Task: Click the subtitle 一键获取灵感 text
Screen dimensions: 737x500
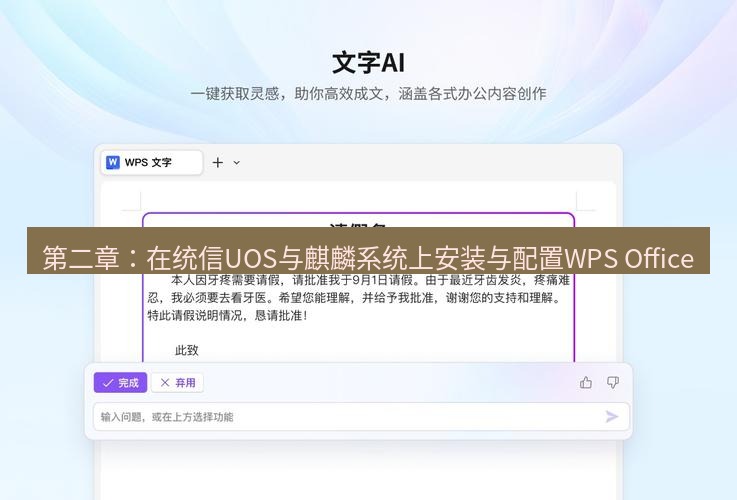Action: pyautogui.click(x=368, y=94)
